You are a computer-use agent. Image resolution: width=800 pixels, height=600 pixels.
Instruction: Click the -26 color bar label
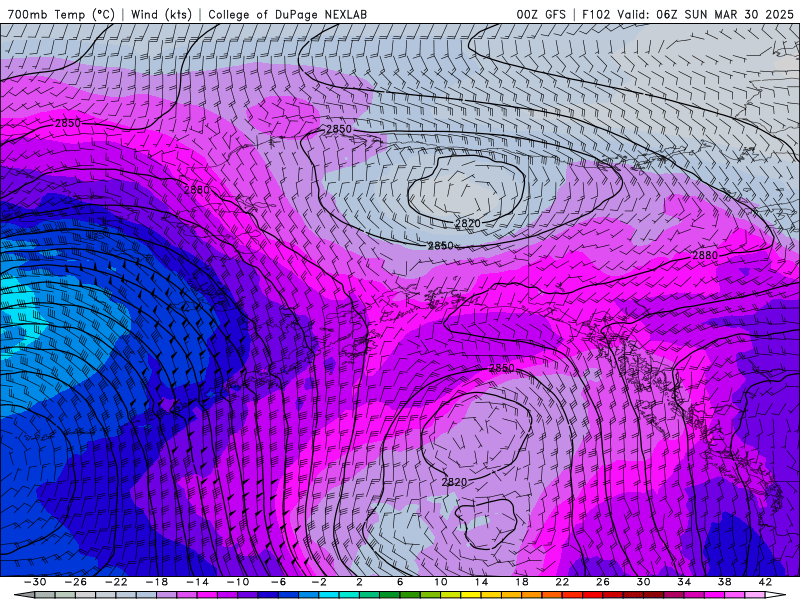(76, 582)
